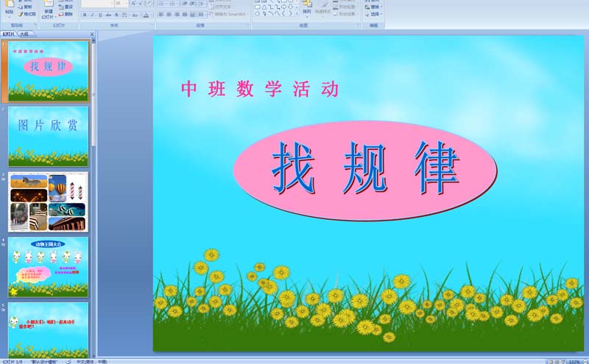Expand the Select (选择) dropdown

381,14
